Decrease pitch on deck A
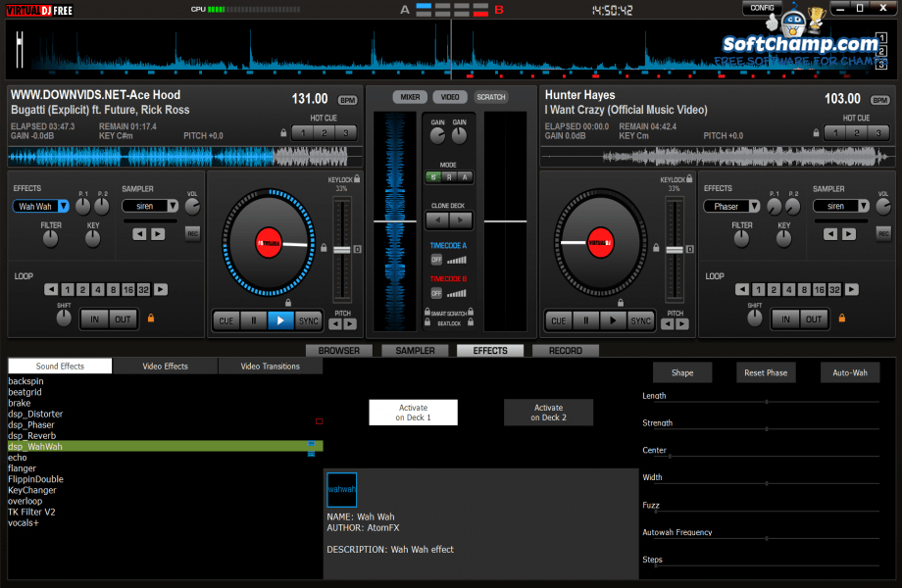This screenshot has height=588, width=902. pyautogui.click(x=335, y=324)
